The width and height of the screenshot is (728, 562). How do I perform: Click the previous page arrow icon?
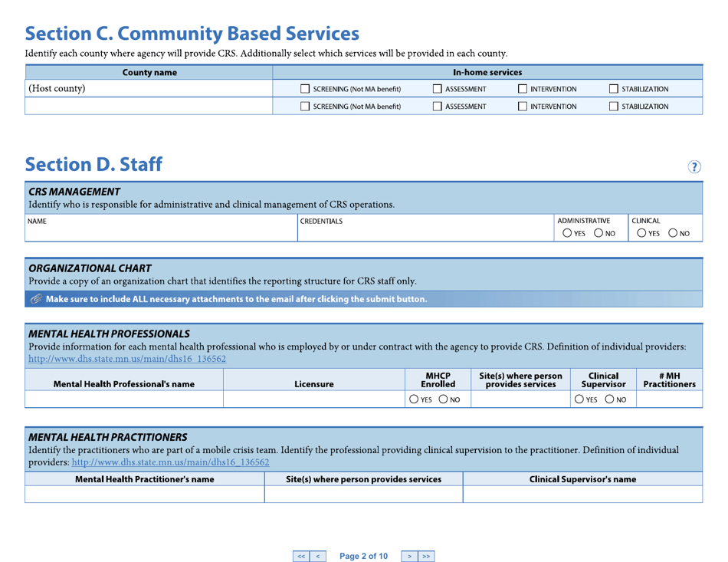[318, 555]
